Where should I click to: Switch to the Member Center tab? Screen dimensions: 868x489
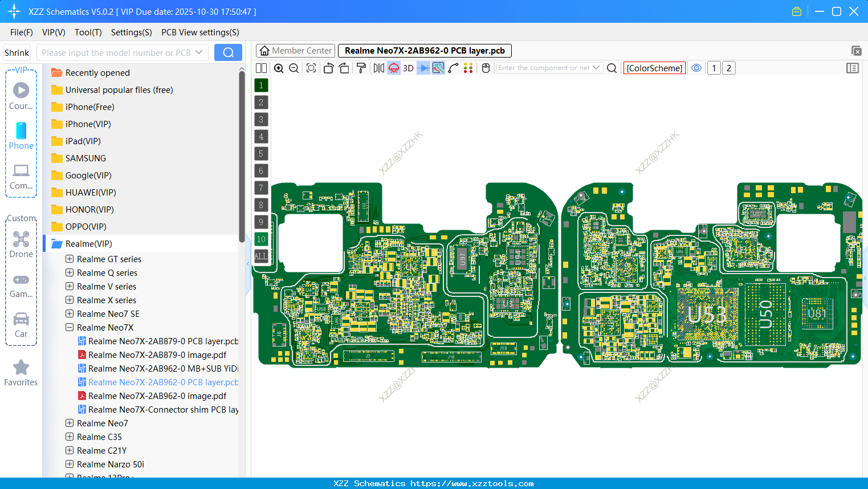(x=295, y=51)
